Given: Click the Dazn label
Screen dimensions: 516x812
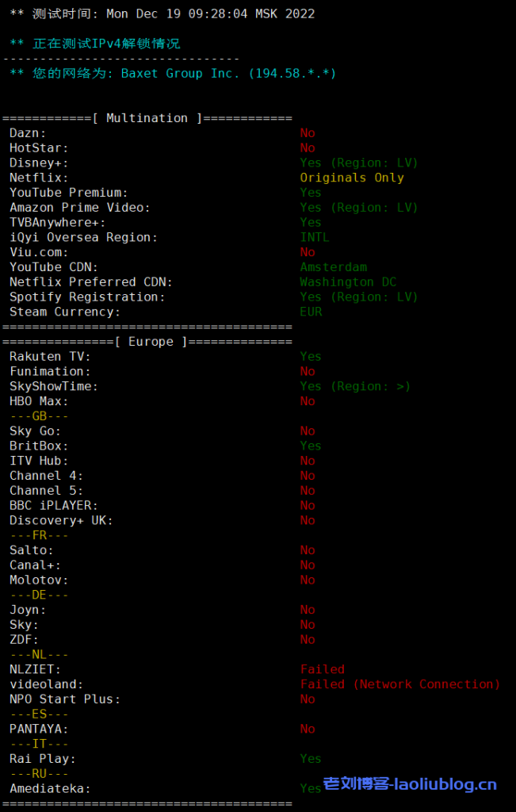Looking at the screenshot, I should (28, 133).
